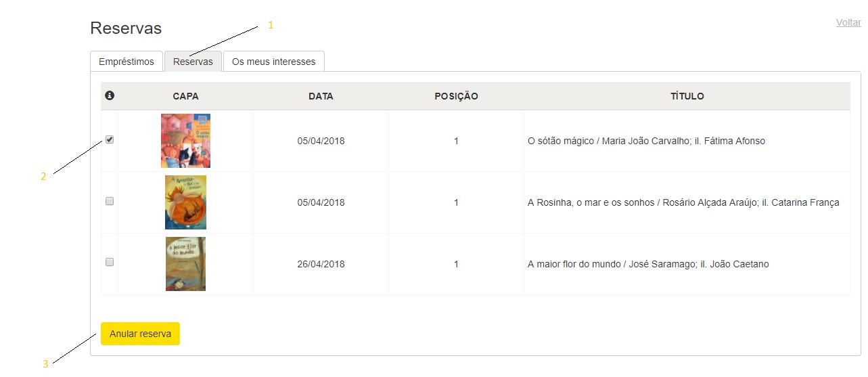Click the Anular reserva button
868x377 pixels.
point(140,334)
